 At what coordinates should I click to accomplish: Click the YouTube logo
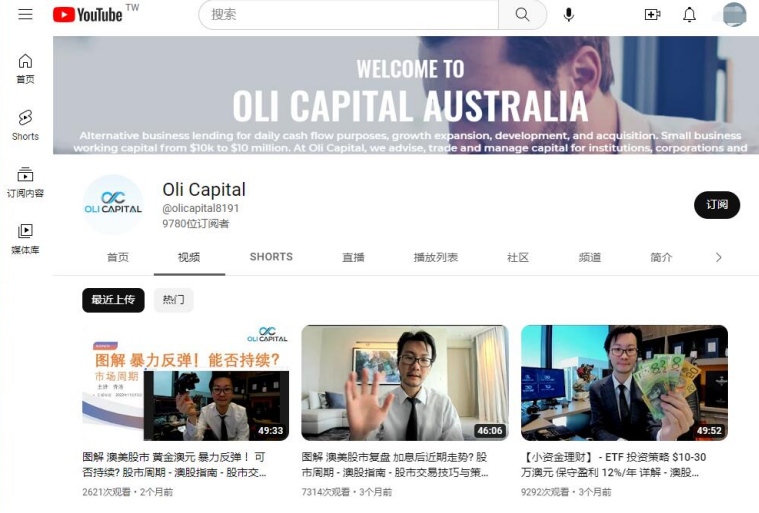click(x=88, y=15)
